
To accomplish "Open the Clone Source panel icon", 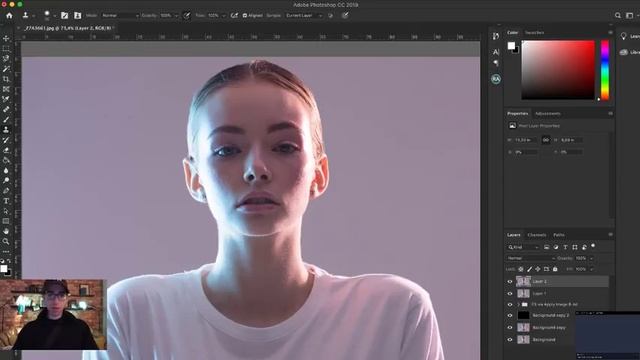I will 78,16.
